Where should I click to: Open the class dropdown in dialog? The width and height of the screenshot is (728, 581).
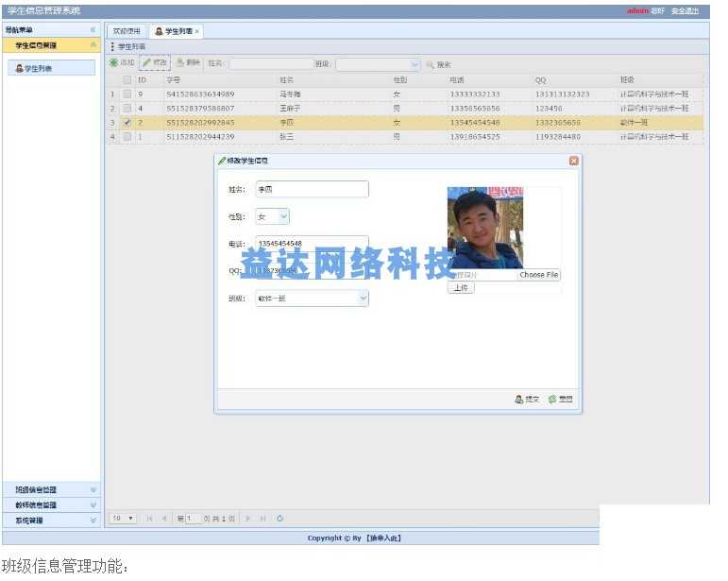364,299
